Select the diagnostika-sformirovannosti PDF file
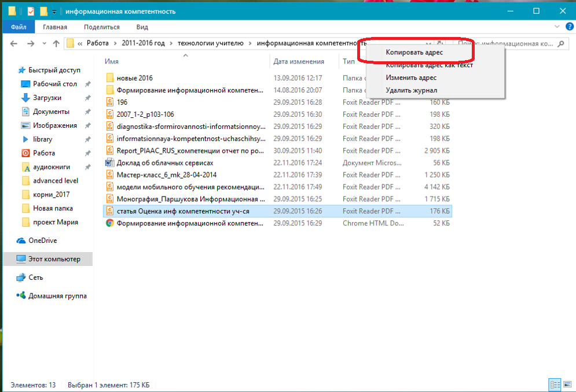 (191, 126)
